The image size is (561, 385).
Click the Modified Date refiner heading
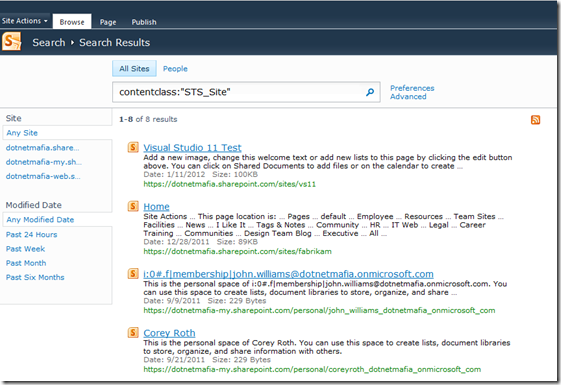coord(34,205)
